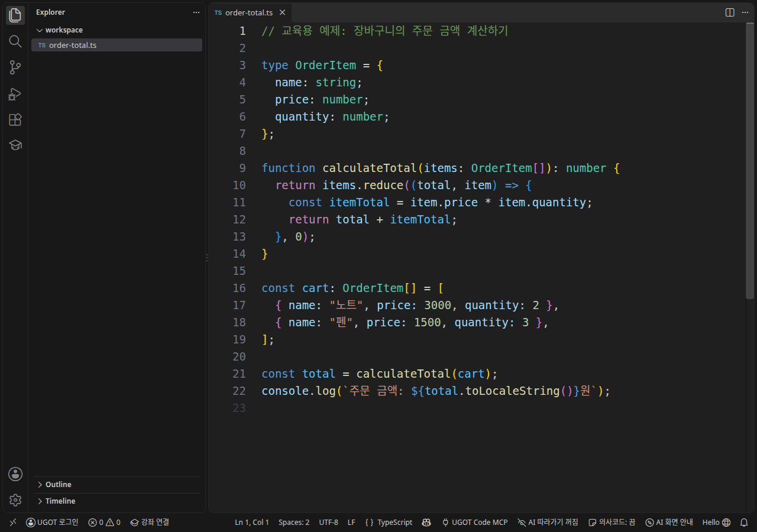The height and width of the screenshot is (532, 757).
Task: Click UGOT Code MCP status item
Action: pyautogui.click(x=474, y=523)
